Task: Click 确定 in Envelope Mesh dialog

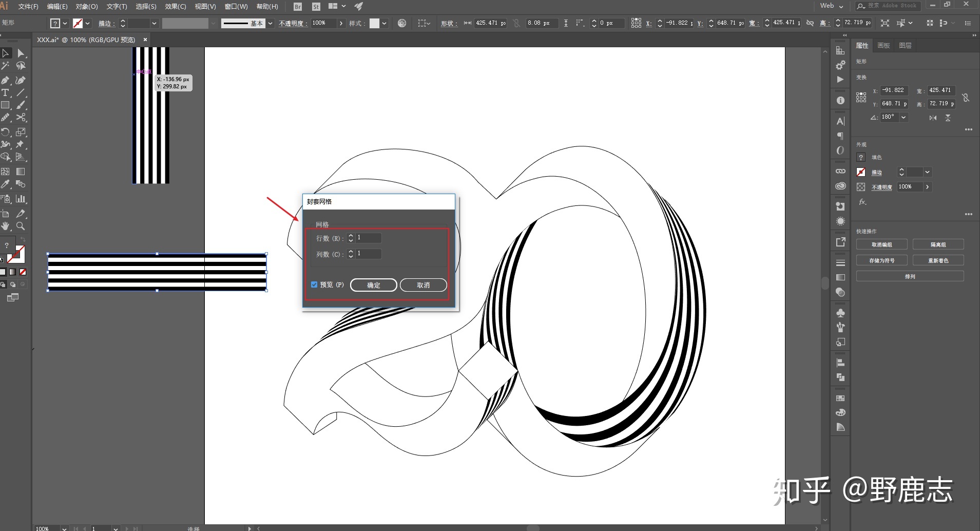Action: [x=374, y=285]
